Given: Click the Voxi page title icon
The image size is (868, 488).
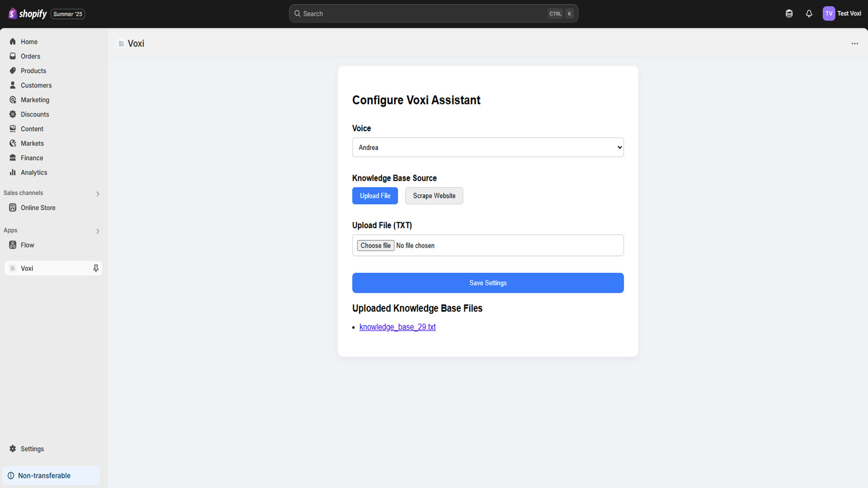Looking at the screenshot, I should point(121,43).
